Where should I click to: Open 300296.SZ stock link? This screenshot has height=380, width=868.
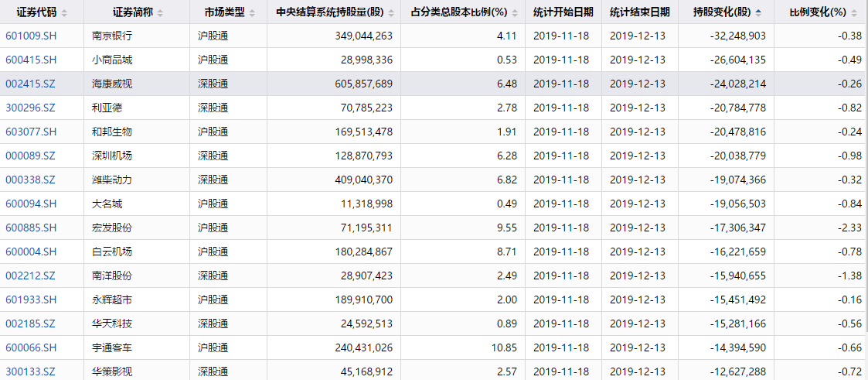(x=30, y=108)
